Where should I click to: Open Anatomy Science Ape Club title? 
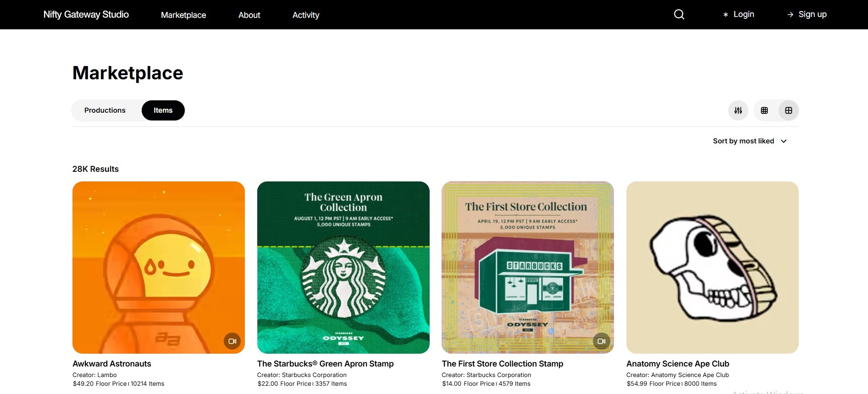click(678, 364)
